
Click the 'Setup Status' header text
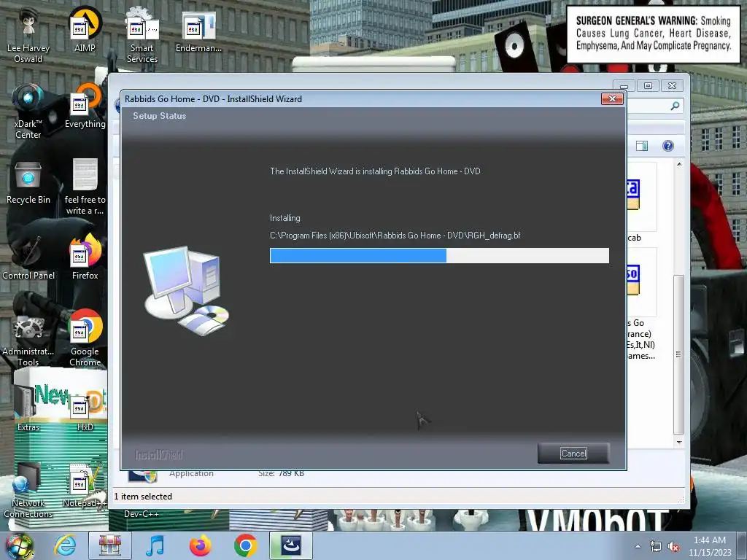coord(160,116)
